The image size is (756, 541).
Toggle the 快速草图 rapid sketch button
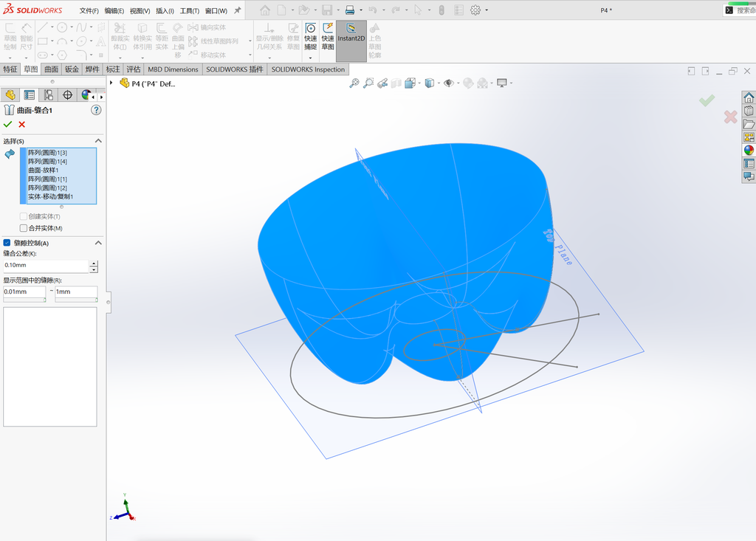(x=328, y=41)
